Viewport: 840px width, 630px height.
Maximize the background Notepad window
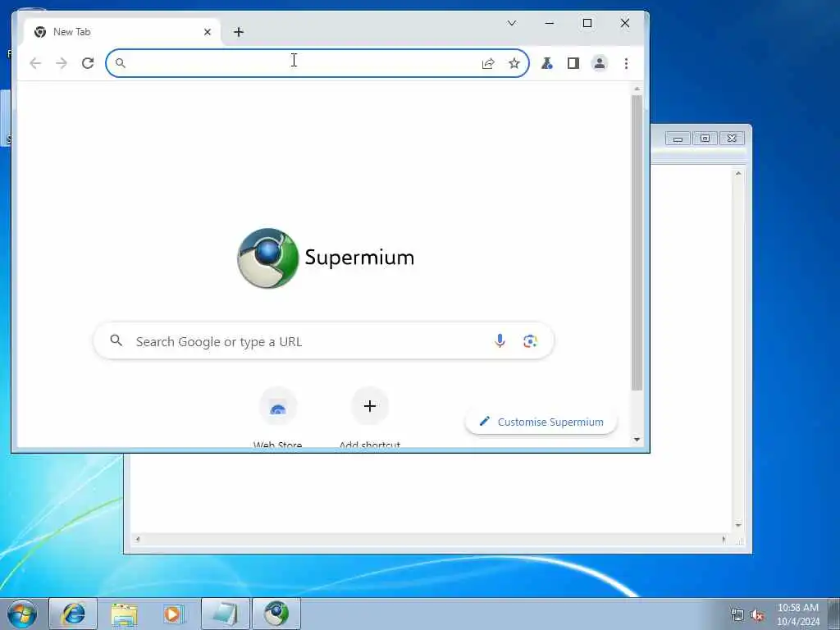[705, 139]
